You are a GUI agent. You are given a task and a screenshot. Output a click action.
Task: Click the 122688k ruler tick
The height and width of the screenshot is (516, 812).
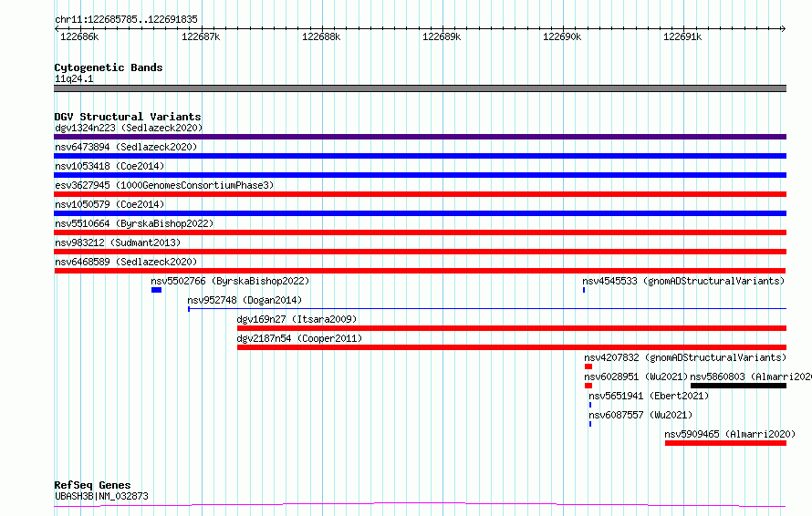coord(321,36)
